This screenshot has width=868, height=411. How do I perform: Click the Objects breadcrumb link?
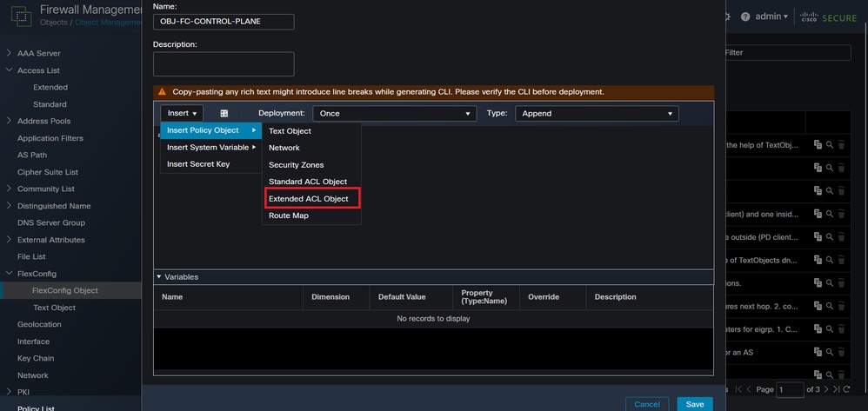(54, 23)
